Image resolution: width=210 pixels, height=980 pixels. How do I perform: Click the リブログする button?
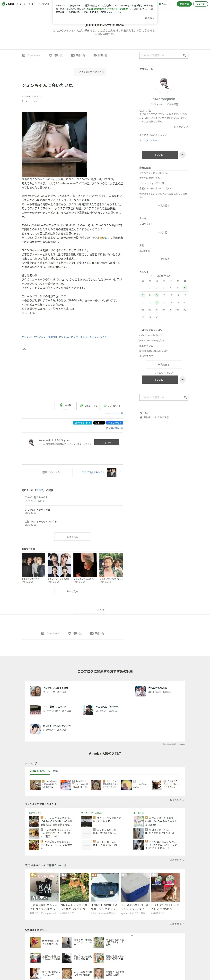tap(112, 406)
